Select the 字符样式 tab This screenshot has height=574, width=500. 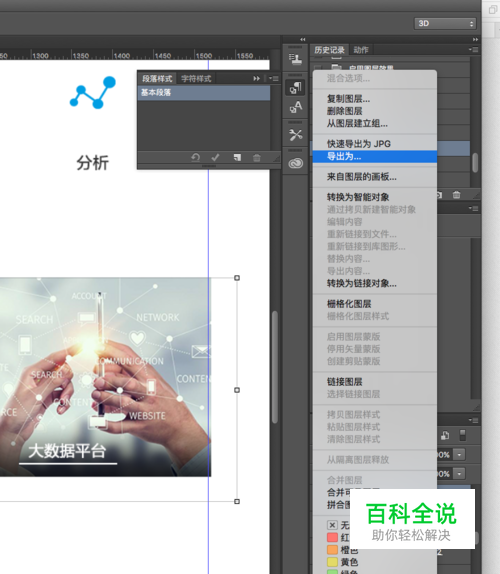point(196,79)
